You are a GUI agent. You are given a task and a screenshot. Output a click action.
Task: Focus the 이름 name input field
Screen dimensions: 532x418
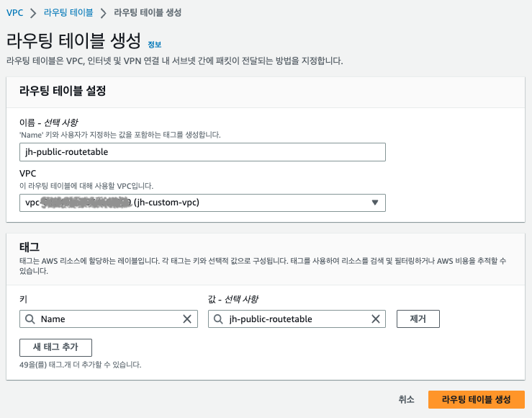(202, 152)
